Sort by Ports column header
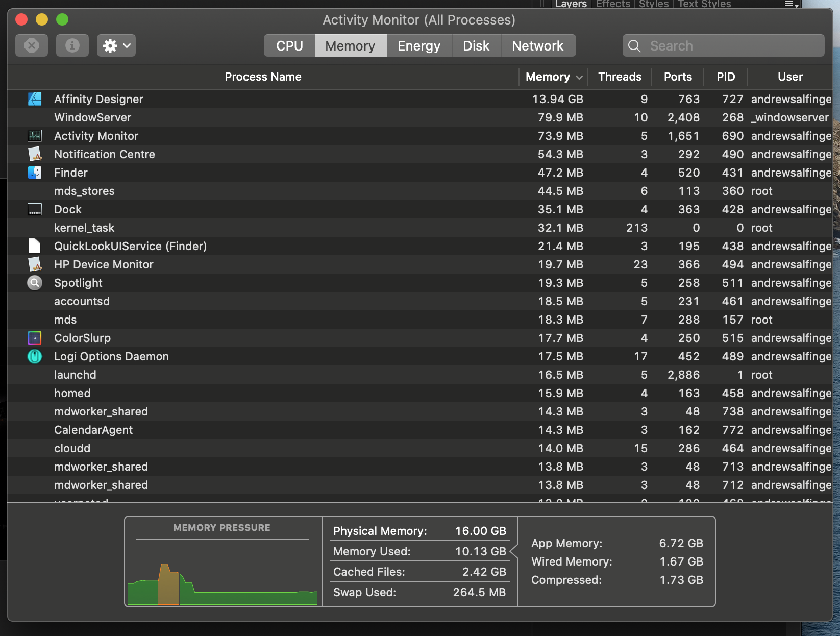 click(x=678, y=77)
